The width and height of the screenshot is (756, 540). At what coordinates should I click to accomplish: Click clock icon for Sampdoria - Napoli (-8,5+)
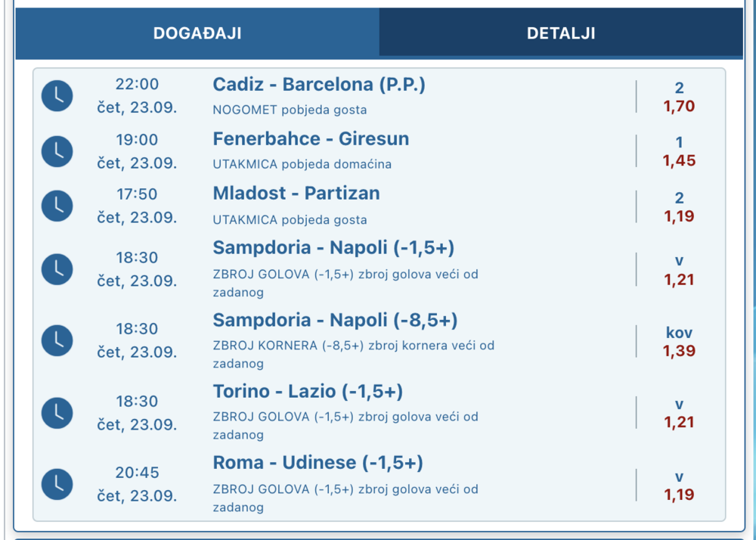pyautogui.click(x=57, y=340)
